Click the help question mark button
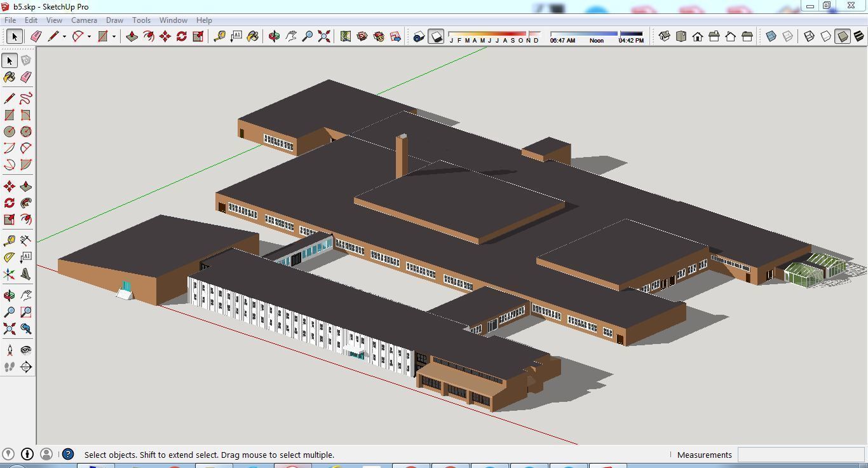This screenshot has width=868, height=468. pyautogui.click(x=67, y=454)
